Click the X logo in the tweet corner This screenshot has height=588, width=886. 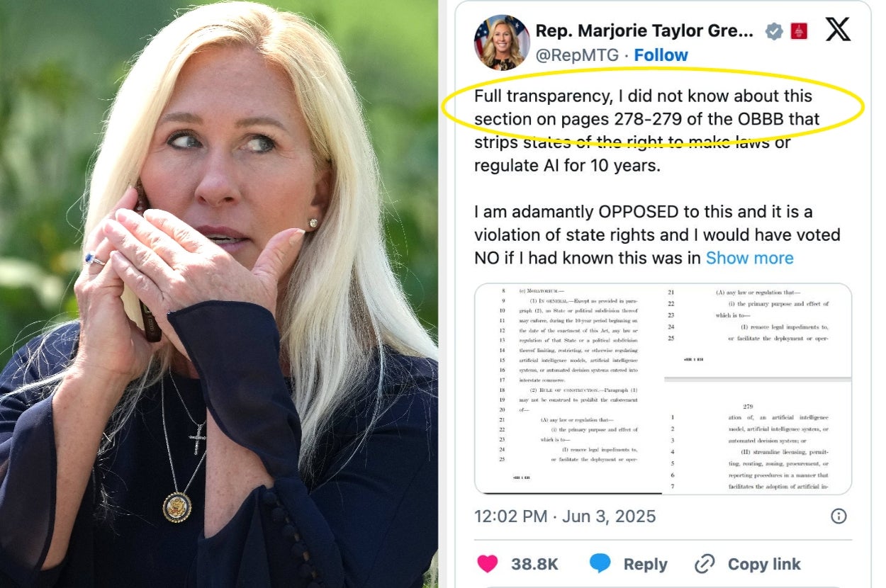pyautogui.click(x=838, y=30)
